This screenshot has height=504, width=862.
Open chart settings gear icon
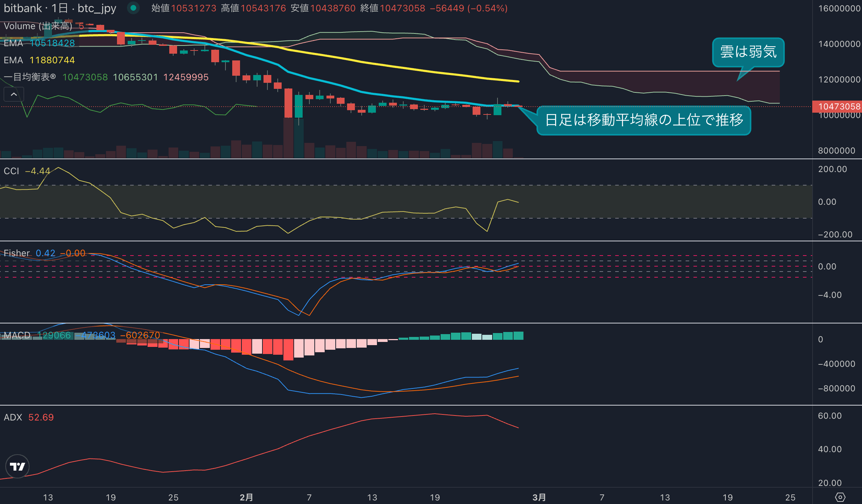click(840, 497)
